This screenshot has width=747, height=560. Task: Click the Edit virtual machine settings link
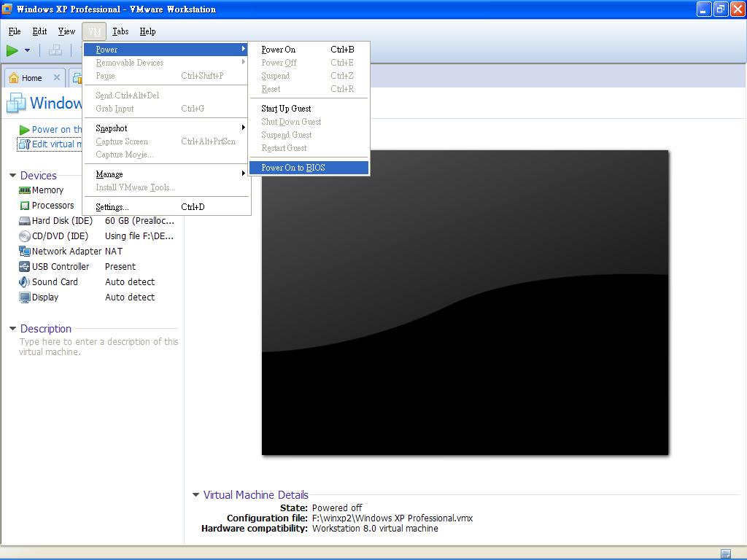tap(57, 144)
